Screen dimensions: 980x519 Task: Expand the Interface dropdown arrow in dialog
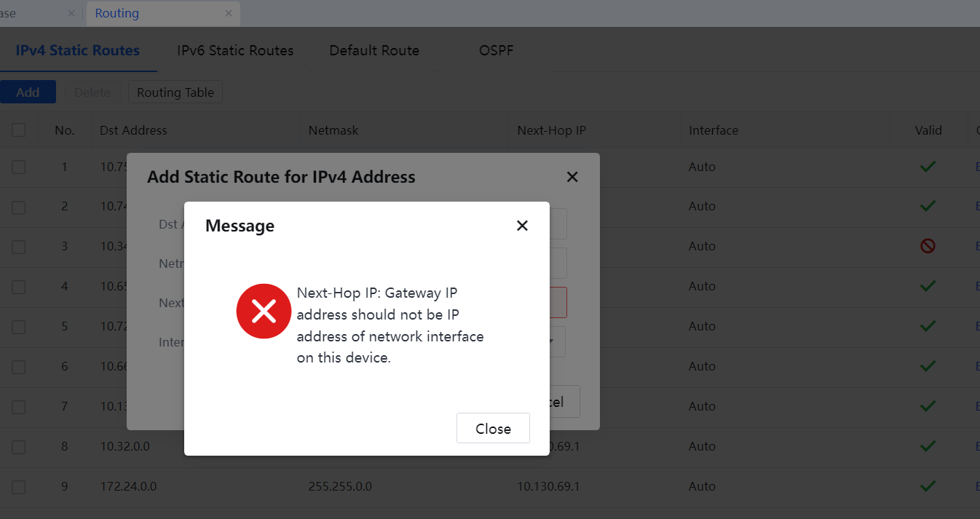click(x=553, y=341)
